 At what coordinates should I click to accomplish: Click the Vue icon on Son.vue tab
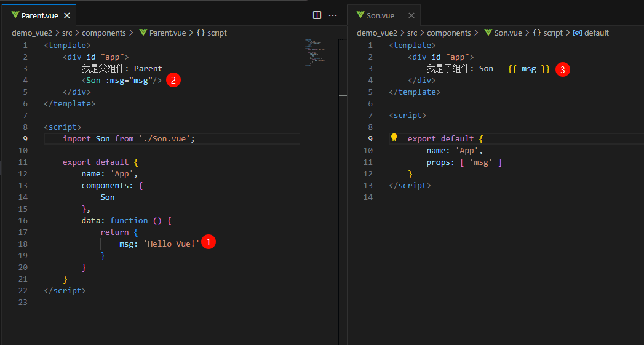(360, 15)
